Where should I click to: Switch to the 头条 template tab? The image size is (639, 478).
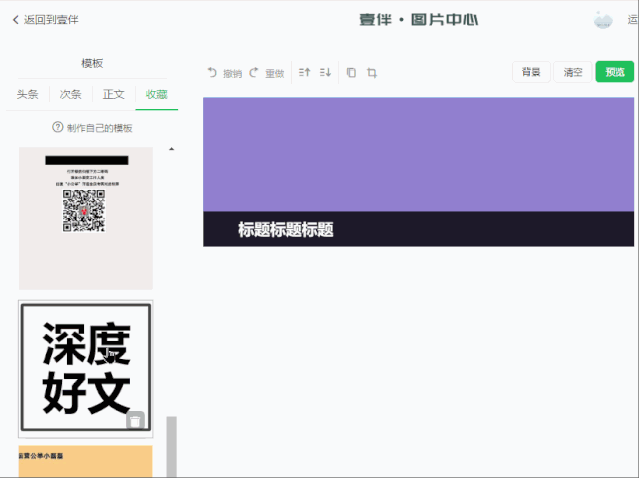[28, 95]
